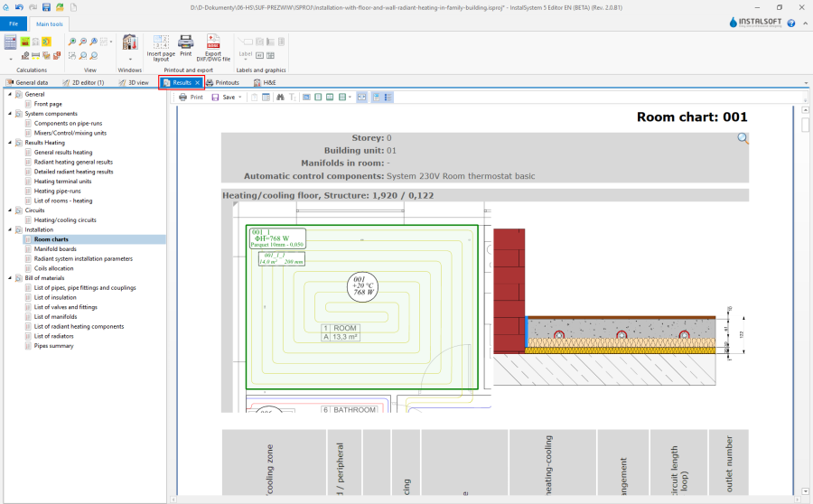This screenshot has width=813, height=504.
Task: Click the calculator icon in Calculations
Action: [10, 42]
